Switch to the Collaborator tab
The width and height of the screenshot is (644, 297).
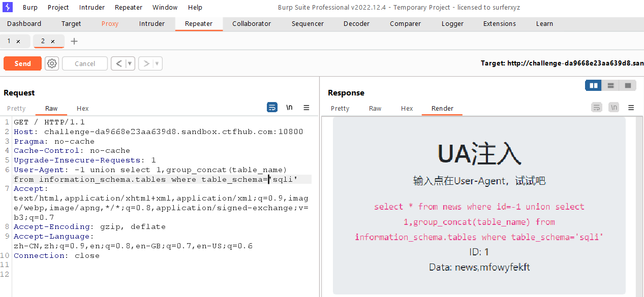pyautogui.click(x=252, y=24)
